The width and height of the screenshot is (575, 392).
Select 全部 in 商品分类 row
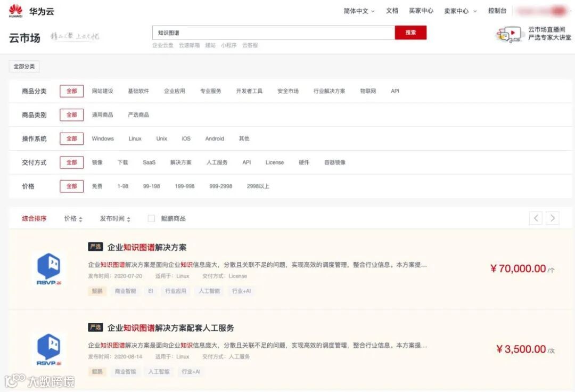(x=71, y=91)
